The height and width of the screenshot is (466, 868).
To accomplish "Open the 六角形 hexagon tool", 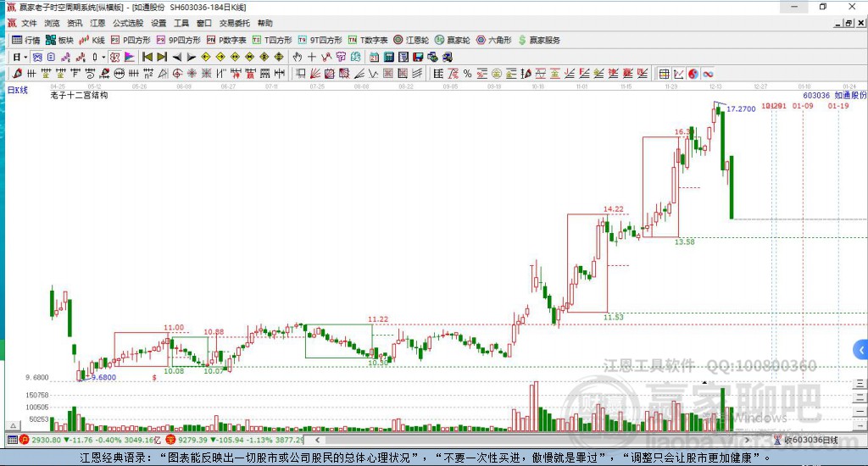I will pos(494,40).
